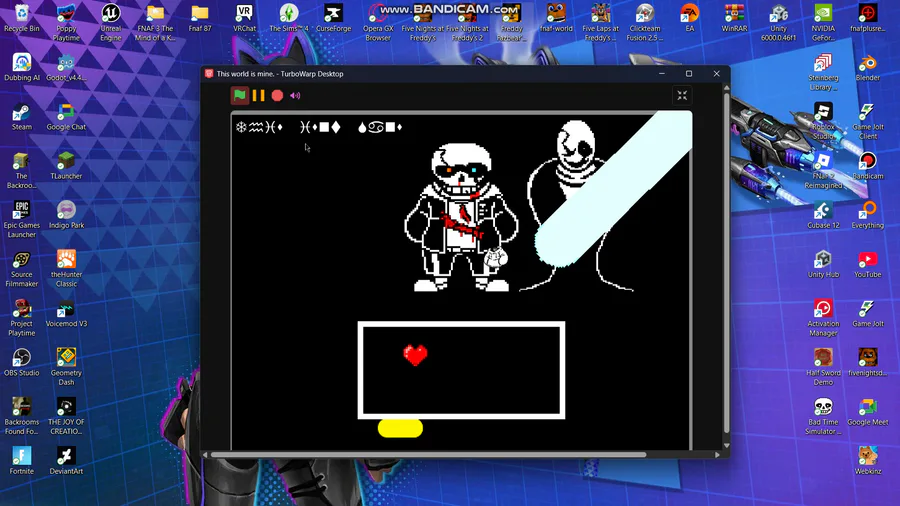Select the Steinberg Library desktop icon
900x506 pixels.
click(x=823, y=72)
